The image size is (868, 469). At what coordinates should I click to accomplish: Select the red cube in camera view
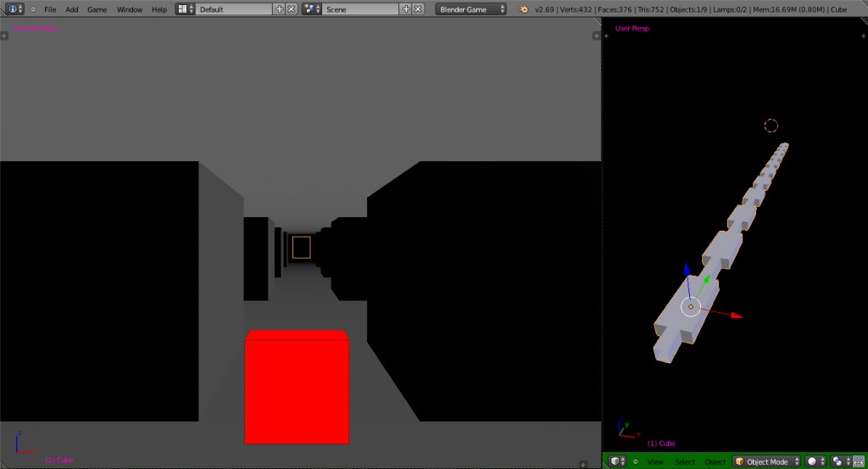tap(297, 387)
